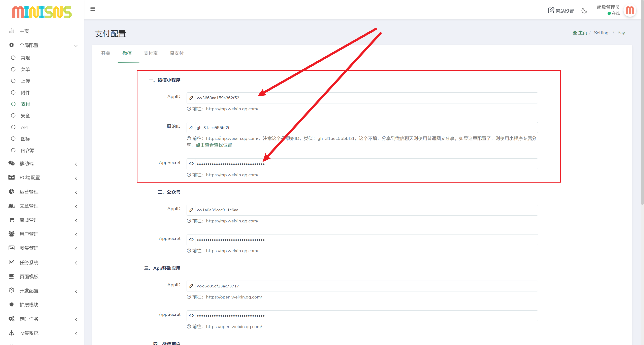The image size is (644, 345).
Task: Open the 收集系统 anchor icon
Action: [x=11, y=333]
